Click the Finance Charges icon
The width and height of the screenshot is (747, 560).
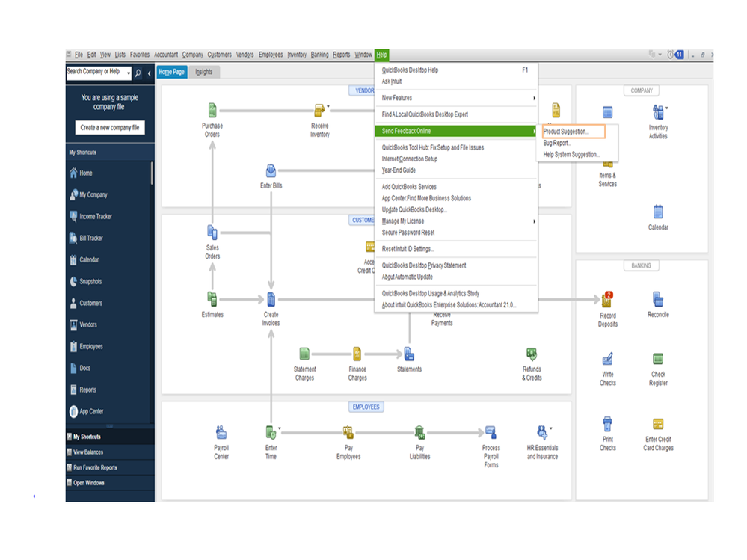point(357,354)
